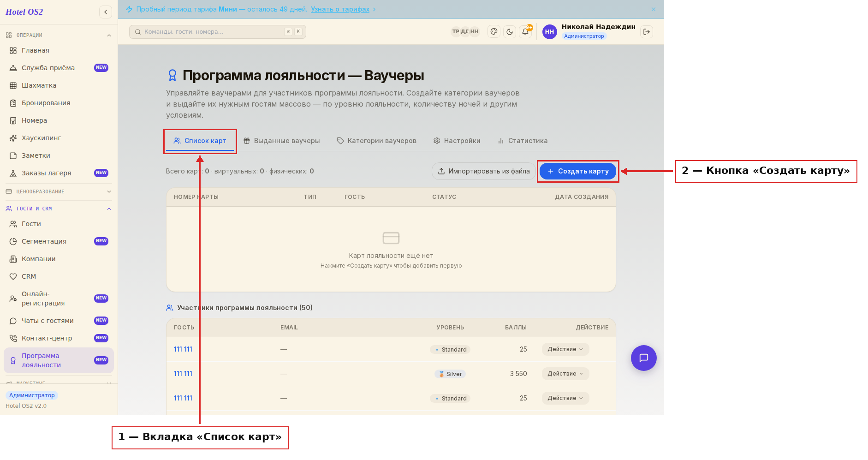
Task: Click the НОМЕР КАРТЫ column header
Action: 196,197
